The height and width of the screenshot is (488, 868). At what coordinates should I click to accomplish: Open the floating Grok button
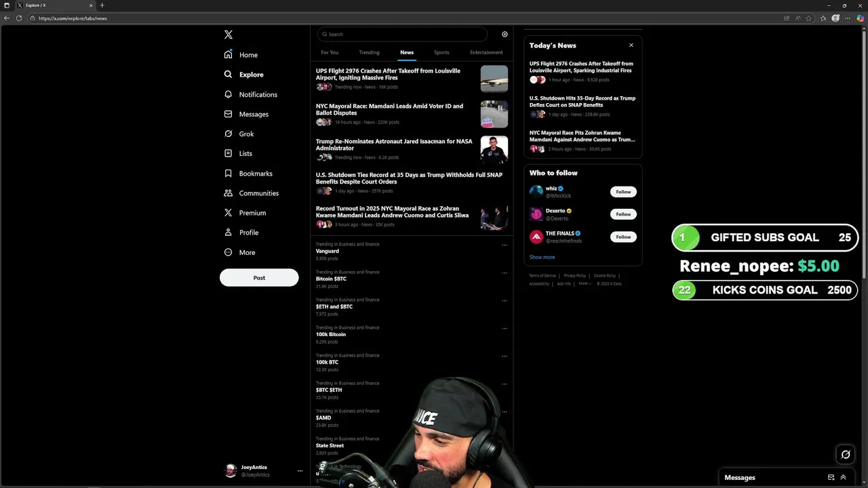[x=846, y=455]
